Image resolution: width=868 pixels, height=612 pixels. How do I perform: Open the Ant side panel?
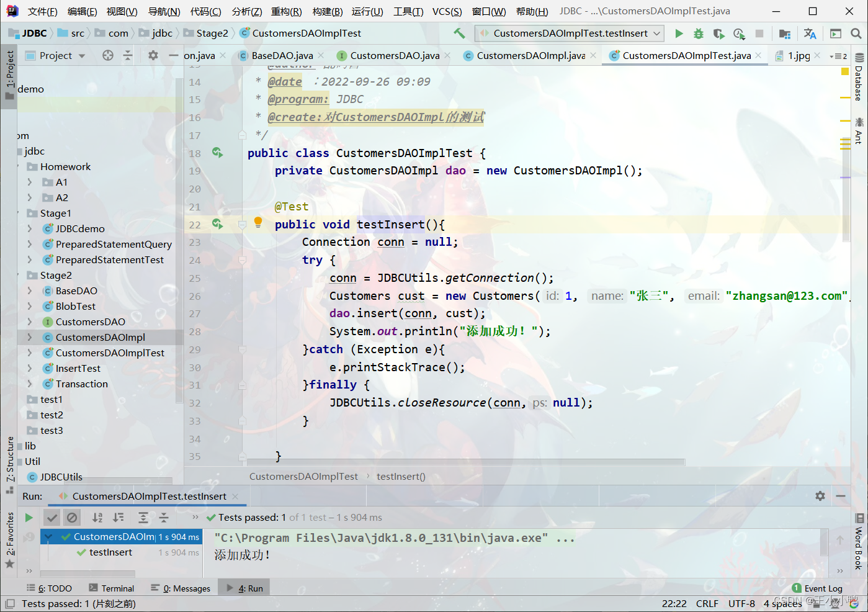coord(859,131)
